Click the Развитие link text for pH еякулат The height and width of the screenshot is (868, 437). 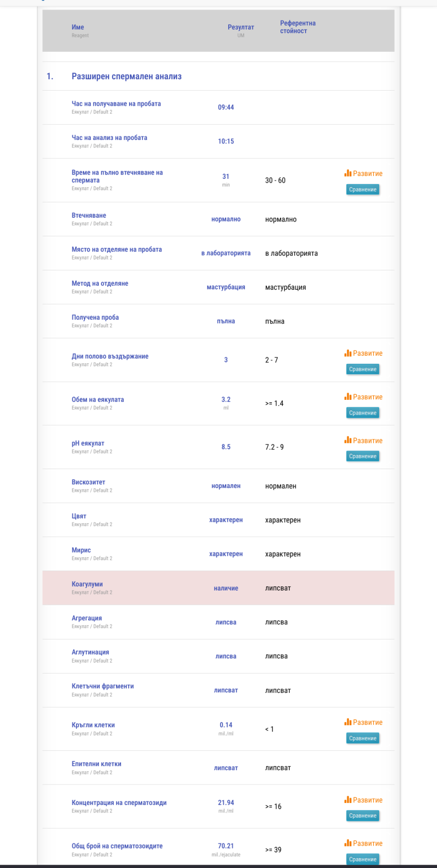point(368,441)
